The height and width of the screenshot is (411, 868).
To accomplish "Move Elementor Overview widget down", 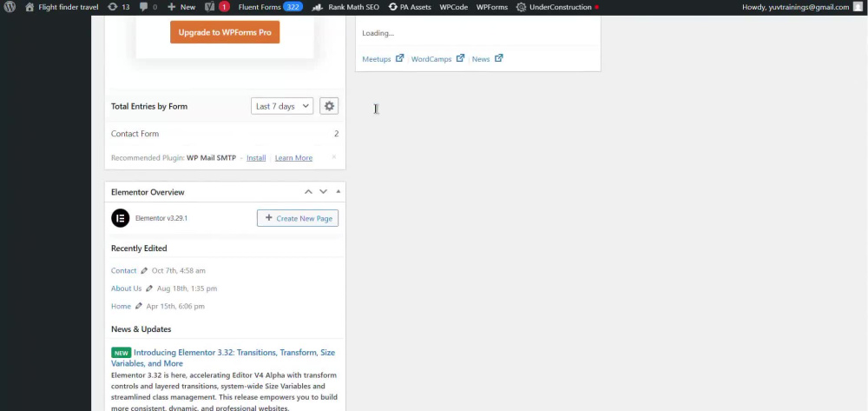I will pos(323,192).
